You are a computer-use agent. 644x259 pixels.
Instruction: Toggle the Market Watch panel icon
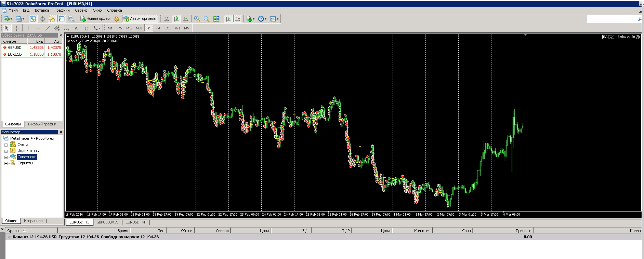coord(32,19)
